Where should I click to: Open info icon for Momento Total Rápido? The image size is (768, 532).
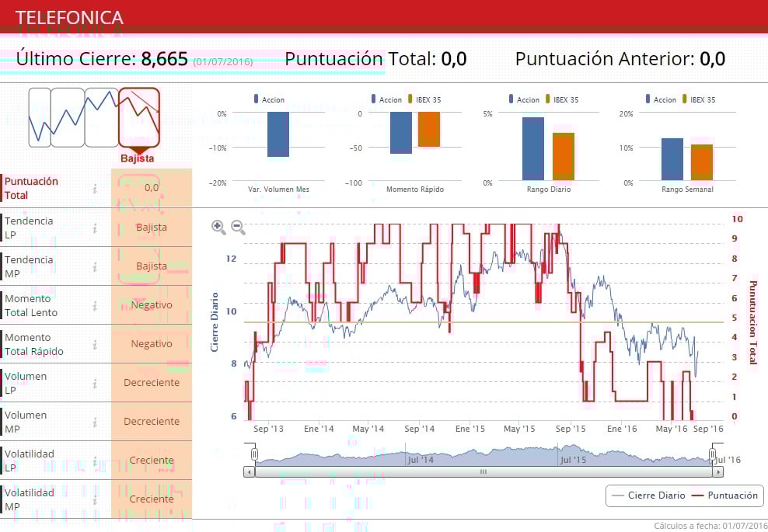coord(95,345)
